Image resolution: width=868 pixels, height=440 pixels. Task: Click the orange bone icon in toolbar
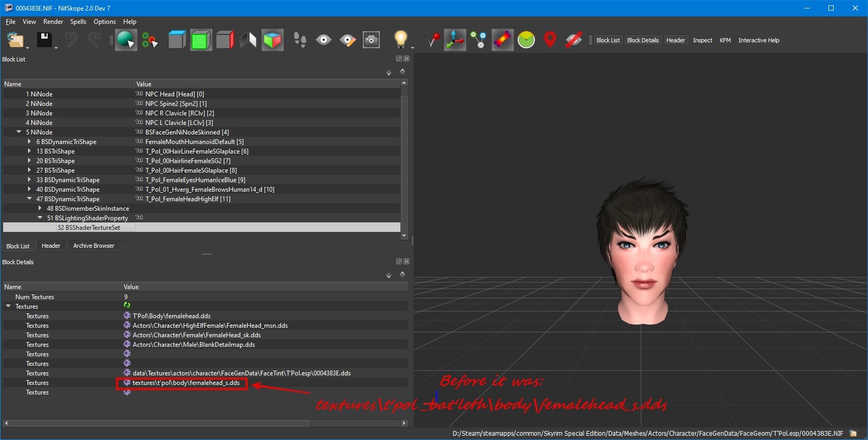pos(502,40)
